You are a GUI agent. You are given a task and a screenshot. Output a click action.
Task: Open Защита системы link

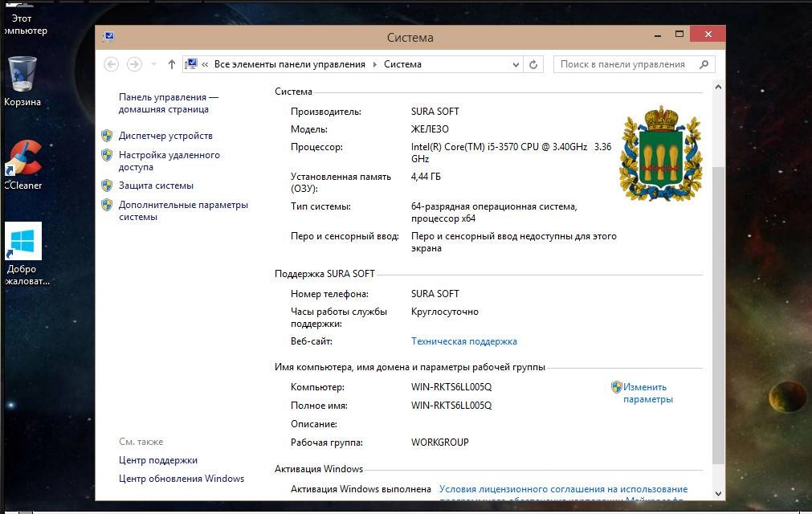coord(156,186)
